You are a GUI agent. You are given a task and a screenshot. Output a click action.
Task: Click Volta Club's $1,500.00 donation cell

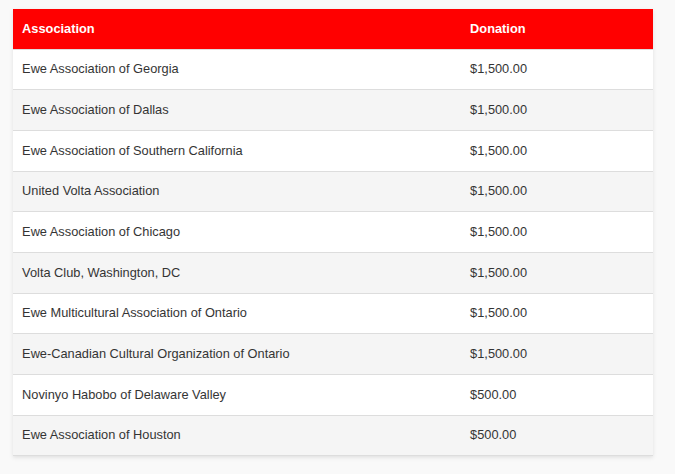498,273
